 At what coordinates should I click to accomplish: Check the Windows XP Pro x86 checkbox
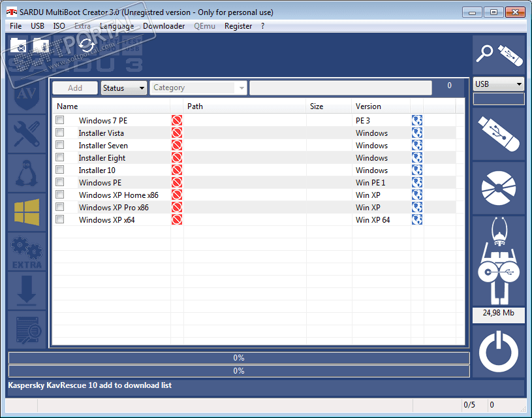(x=60, y=207)
